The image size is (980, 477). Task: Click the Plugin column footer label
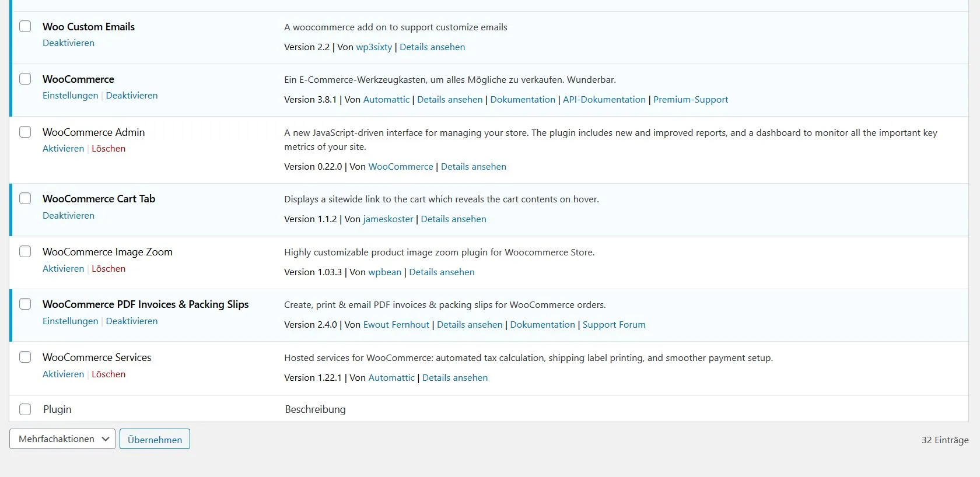[x=57, y=409]
